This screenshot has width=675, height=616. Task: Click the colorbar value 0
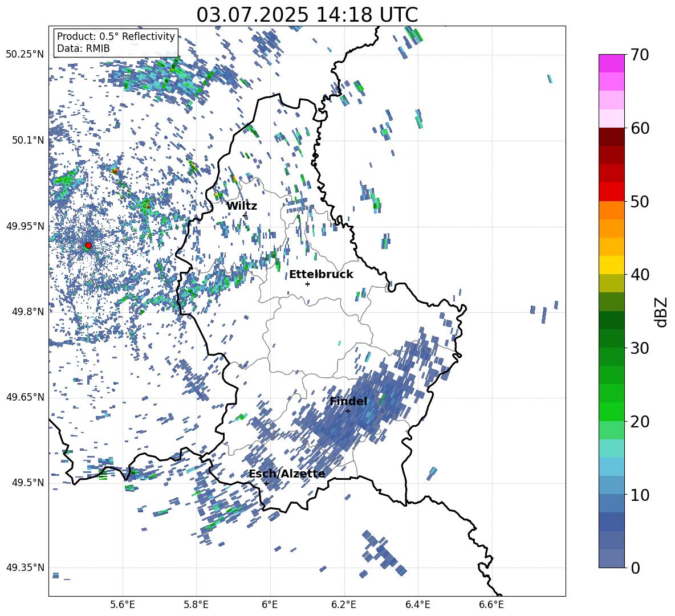click(x=635, y=568)
